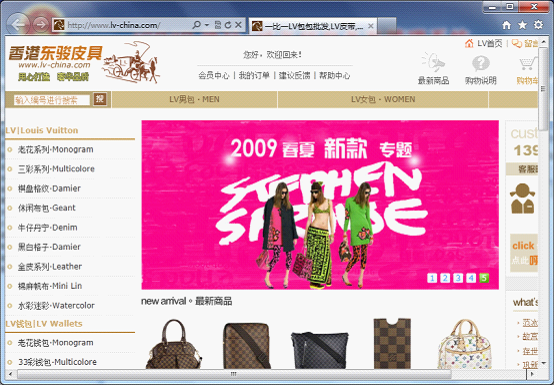Screen dimensions: 554x385
Task: Open favorites with the star icon
Action: coord(522,25)
